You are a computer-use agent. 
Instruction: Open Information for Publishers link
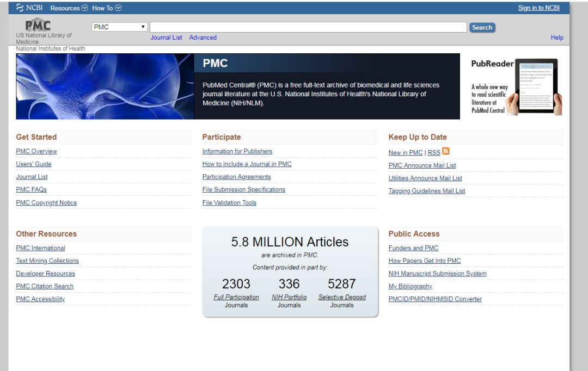(x=237, y=151)
